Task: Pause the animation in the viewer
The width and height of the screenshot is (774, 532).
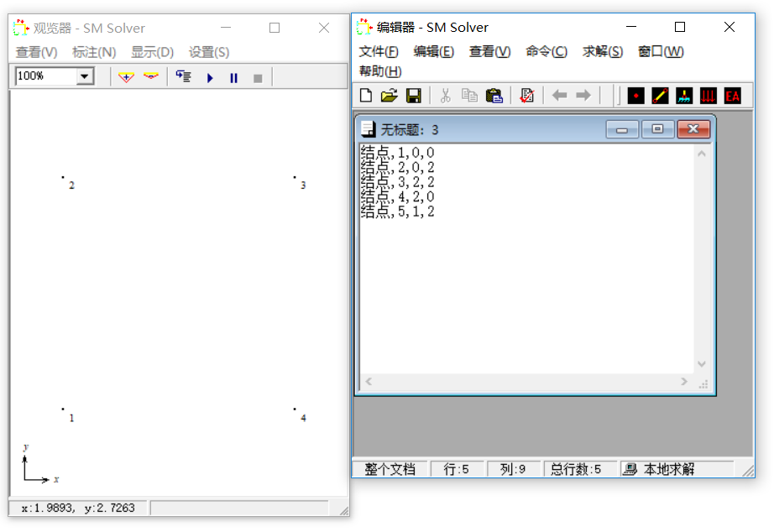Action: [234, 78]
